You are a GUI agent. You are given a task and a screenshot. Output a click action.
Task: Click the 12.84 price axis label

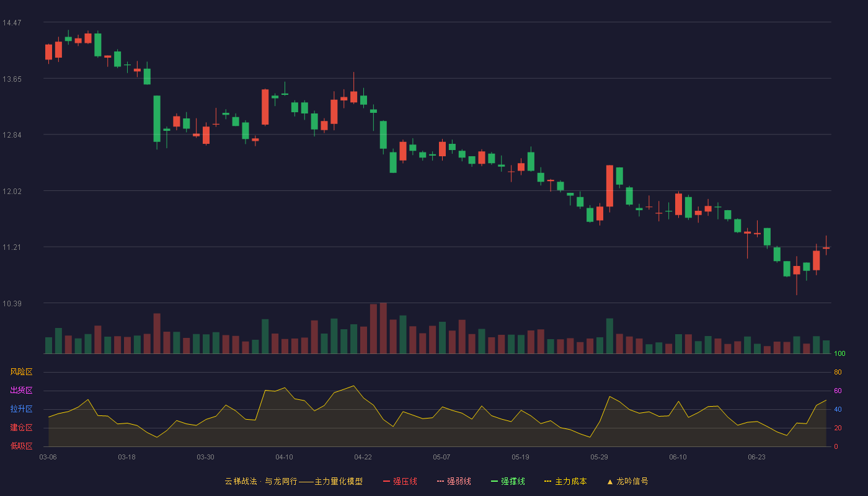pos(12,135)
